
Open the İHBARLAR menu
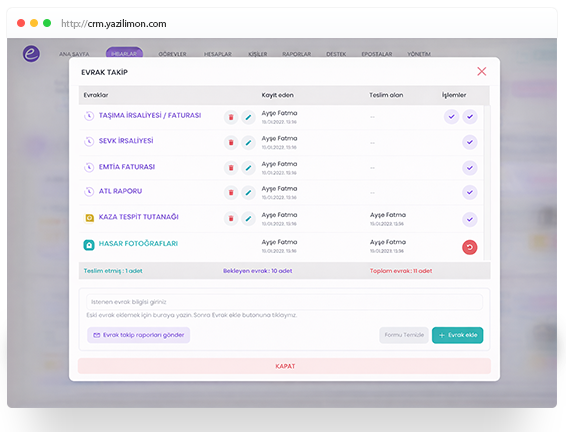pos(124,54)
